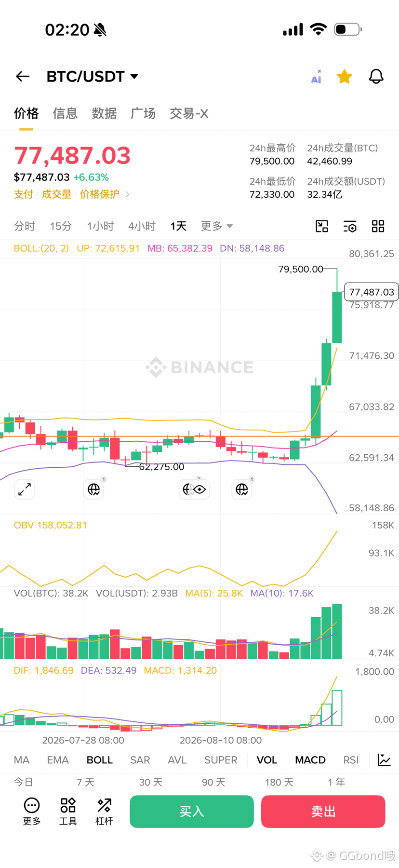Open the 工具 tools icon

(68, 812)
